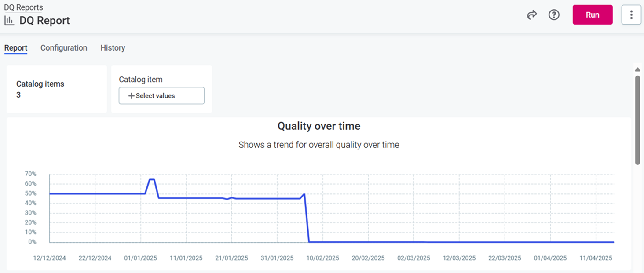
Task: Open contextual help via the circled question mark
Action: click(554, 15)
